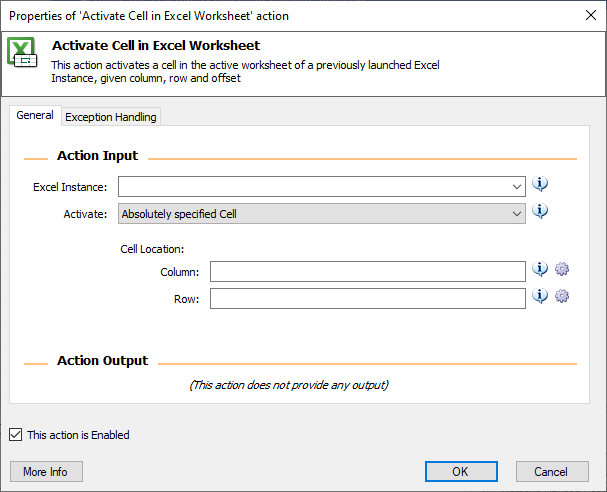Open the More Info button
607x492 pixels.
click(46, 471)
